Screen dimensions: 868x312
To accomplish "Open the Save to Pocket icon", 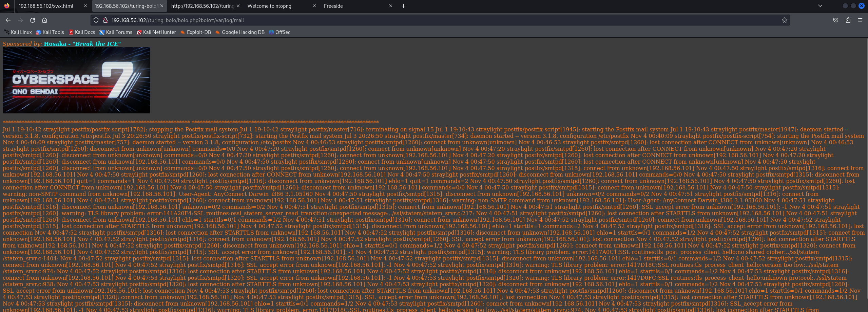I will 836,20.
